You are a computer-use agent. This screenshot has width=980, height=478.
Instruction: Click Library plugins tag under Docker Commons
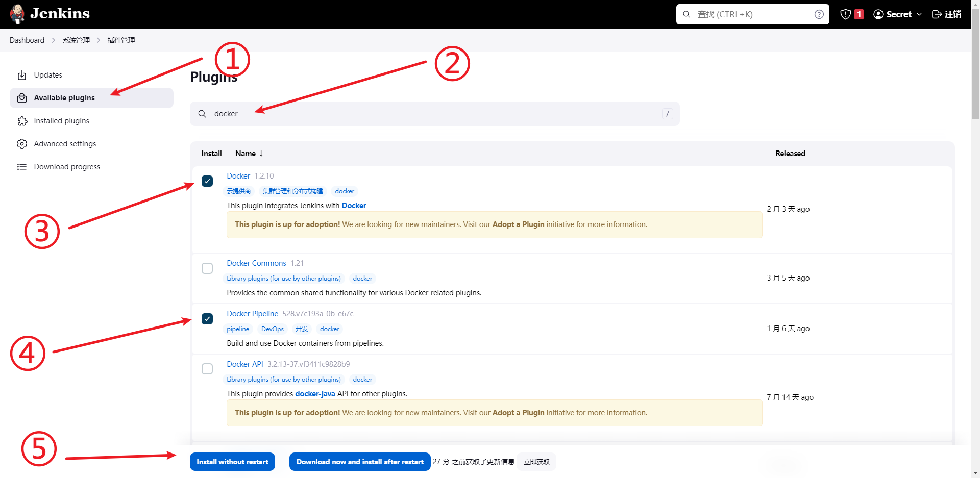click(284, 279)
